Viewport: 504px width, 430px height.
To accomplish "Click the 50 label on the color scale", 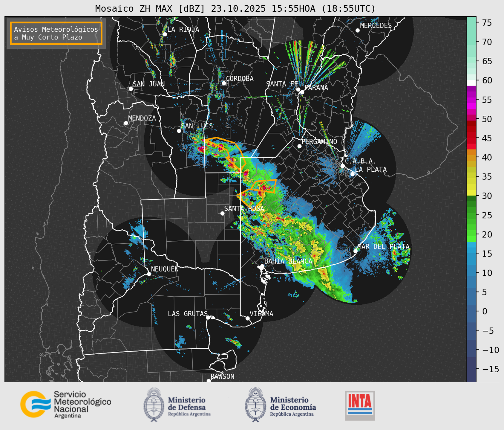I will pos(487,119).
